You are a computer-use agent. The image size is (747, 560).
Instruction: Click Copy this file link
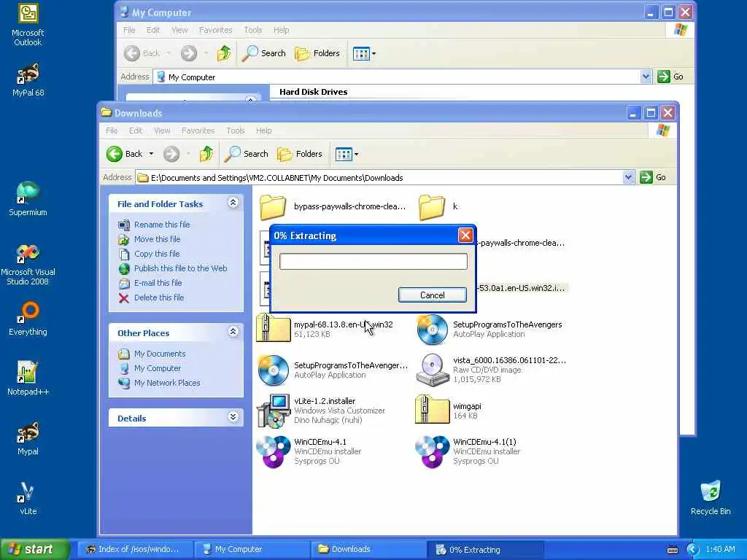point(157,254)
